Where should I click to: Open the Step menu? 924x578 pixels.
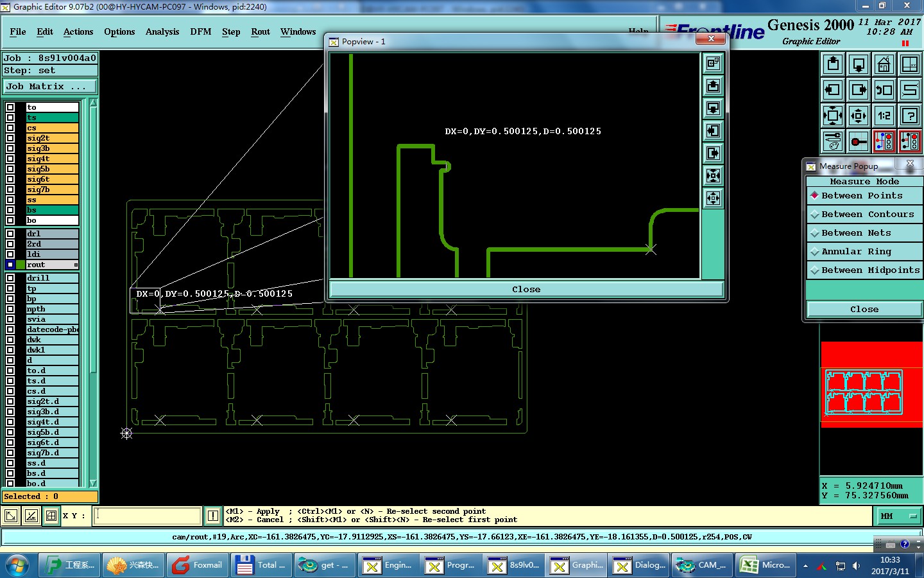point(231,32)
